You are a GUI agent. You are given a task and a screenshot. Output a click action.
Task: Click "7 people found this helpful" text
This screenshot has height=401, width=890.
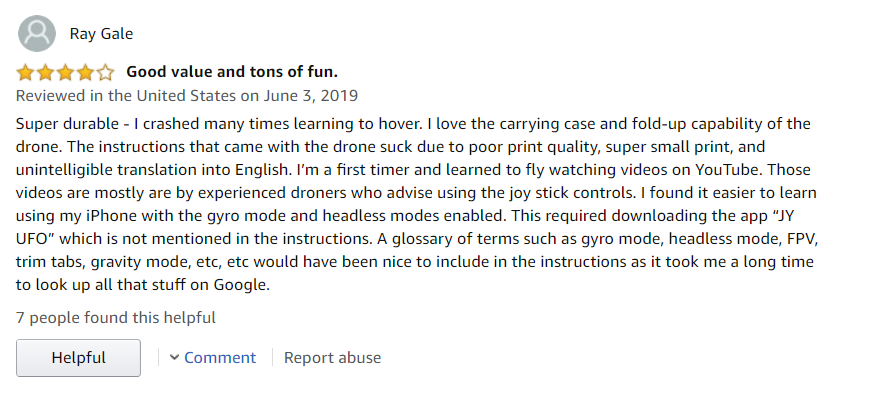pyautogui.click(x=116, y=317)
